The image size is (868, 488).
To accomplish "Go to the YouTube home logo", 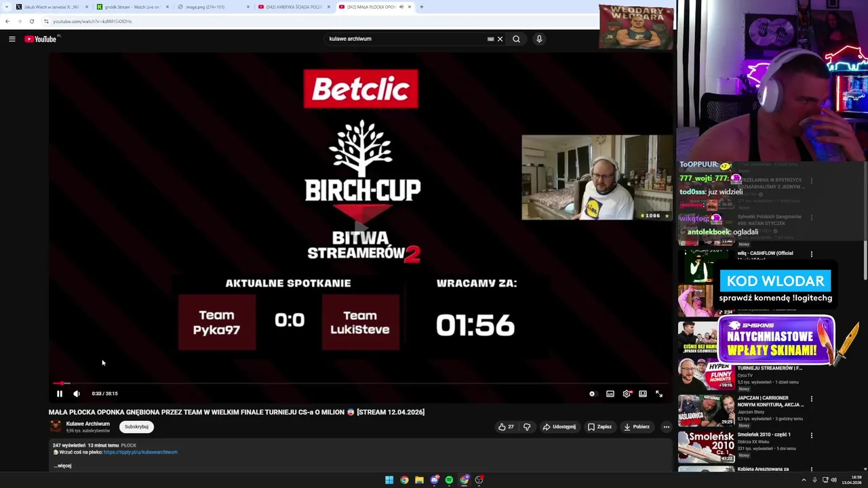I will [x=41, y=39].
